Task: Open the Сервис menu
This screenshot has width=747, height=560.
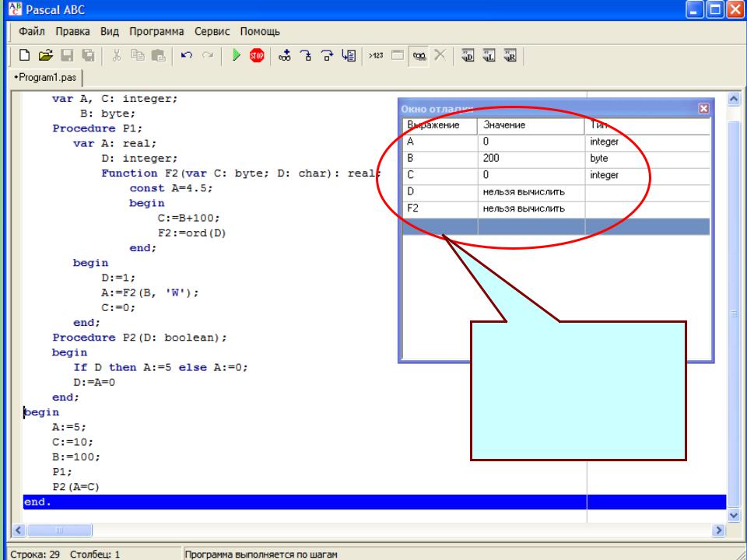Action: [x=212, y=32]
